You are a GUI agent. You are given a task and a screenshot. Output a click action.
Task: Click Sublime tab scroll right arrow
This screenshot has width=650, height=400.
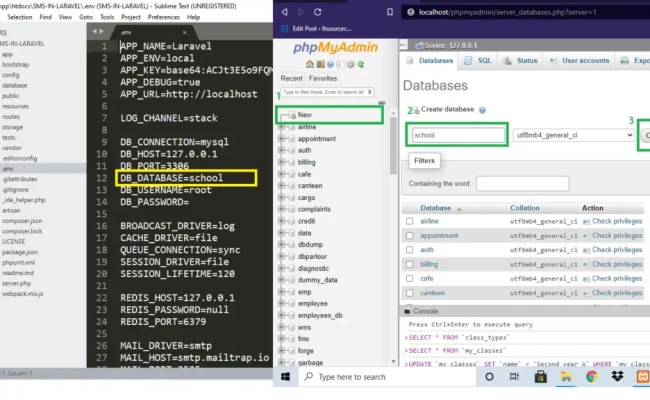tap(101, 32)
